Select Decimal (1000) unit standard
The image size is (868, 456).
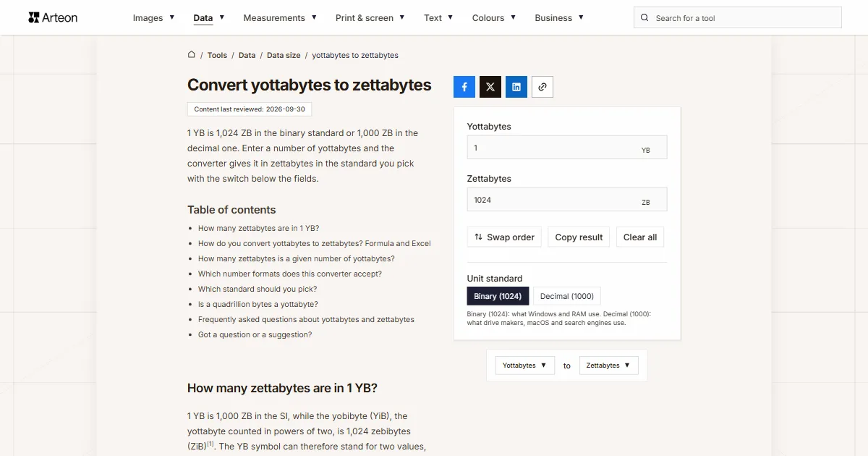[567, 296]
